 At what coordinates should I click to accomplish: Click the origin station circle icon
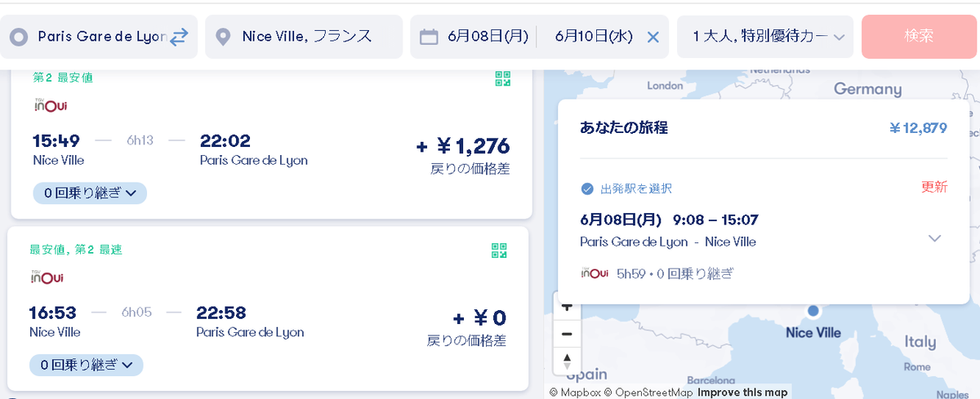click(20, 37)
